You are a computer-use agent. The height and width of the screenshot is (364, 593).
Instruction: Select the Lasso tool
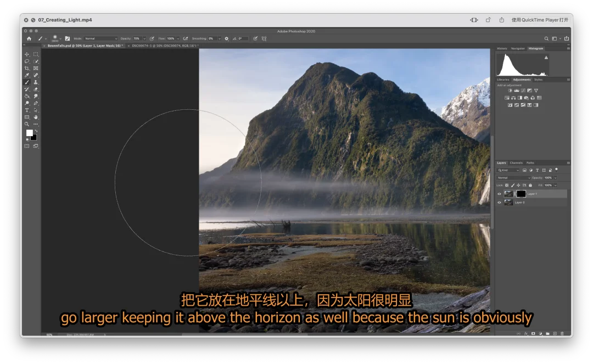pos(27,61)
